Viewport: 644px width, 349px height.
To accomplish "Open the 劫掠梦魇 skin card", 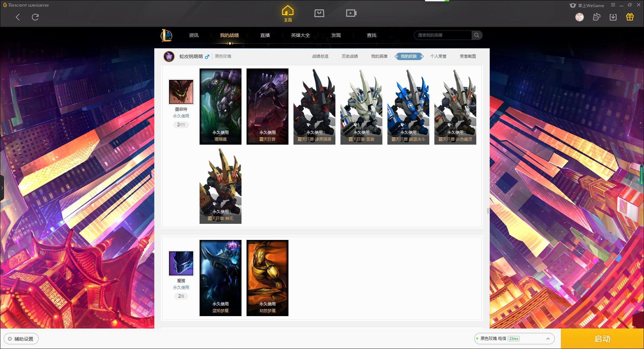I will (267, 278).
